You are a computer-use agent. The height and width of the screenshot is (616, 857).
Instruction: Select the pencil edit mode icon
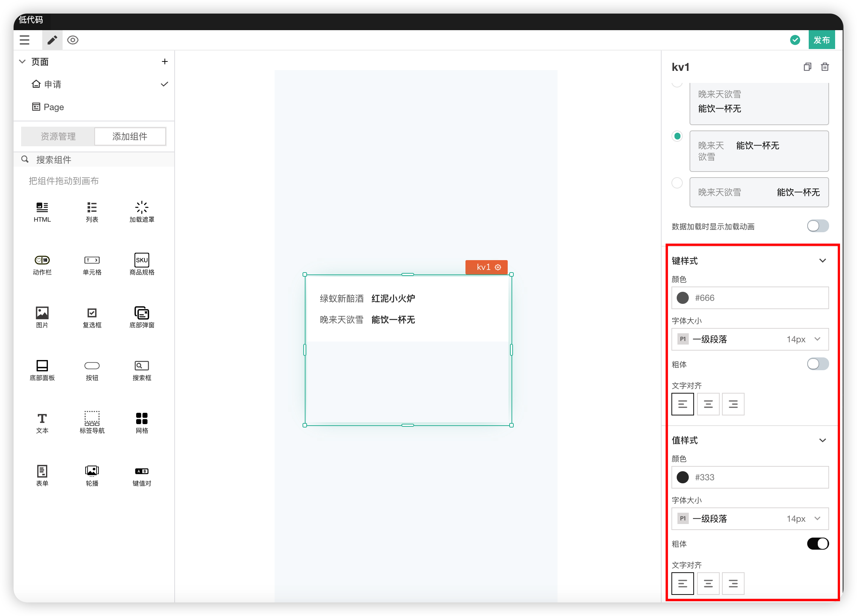click(x=52, y=40)
